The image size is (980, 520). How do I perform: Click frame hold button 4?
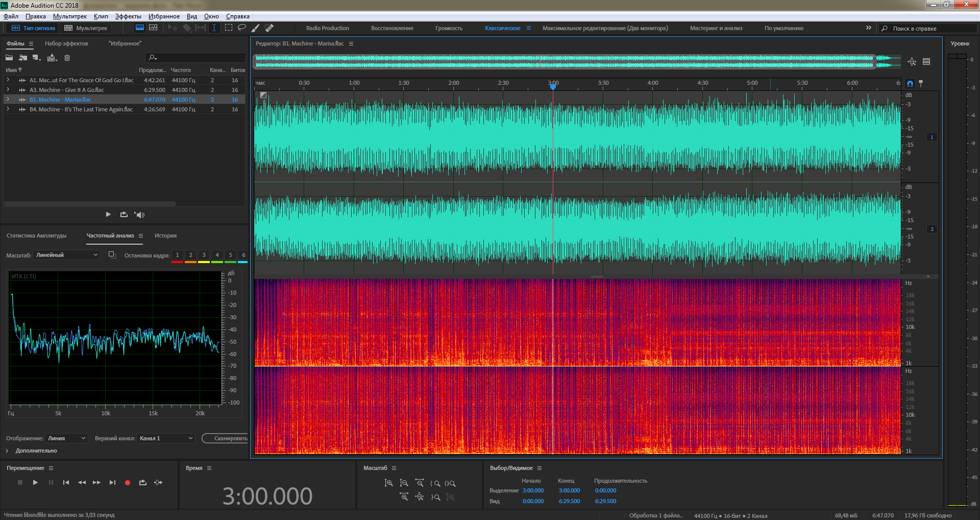click(x=217, y=255)
